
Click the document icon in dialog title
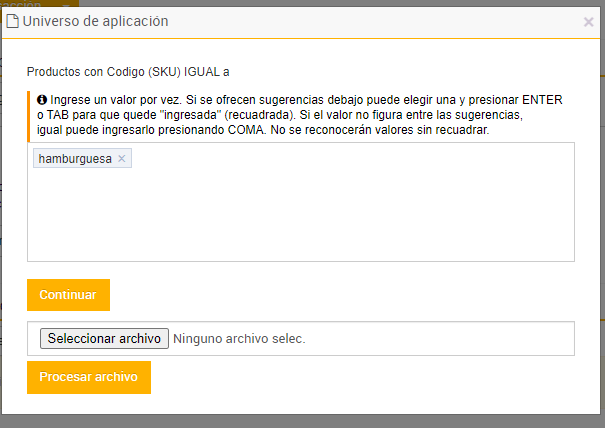(14, 21)
